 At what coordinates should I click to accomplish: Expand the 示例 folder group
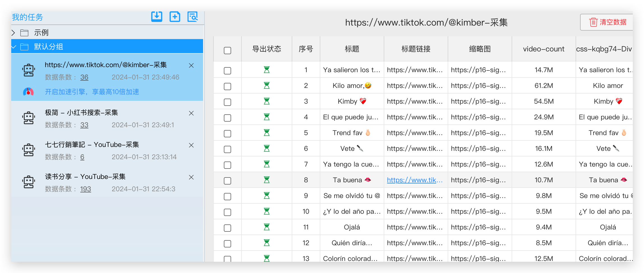coord(13,33)
